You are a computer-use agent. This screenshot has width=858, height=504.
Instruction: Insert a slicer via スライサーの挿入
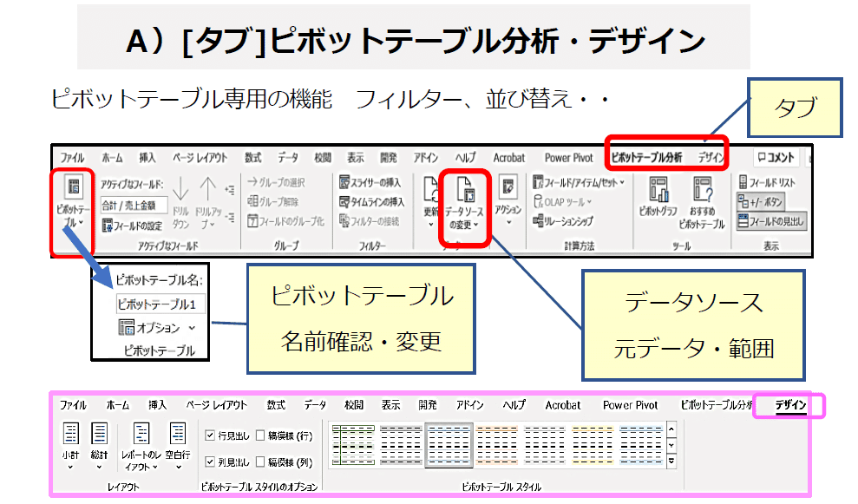(x=370, y=181)
